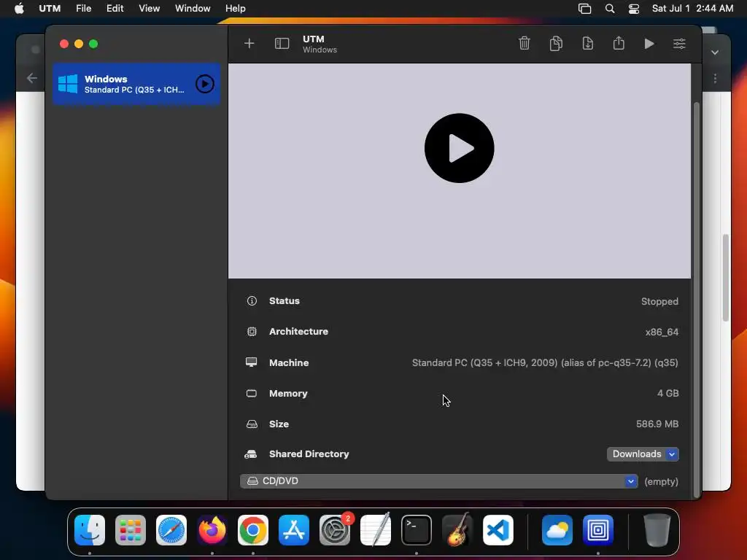
Task: Click the UTM window vertical scrollbar
Action: (697, 300)
